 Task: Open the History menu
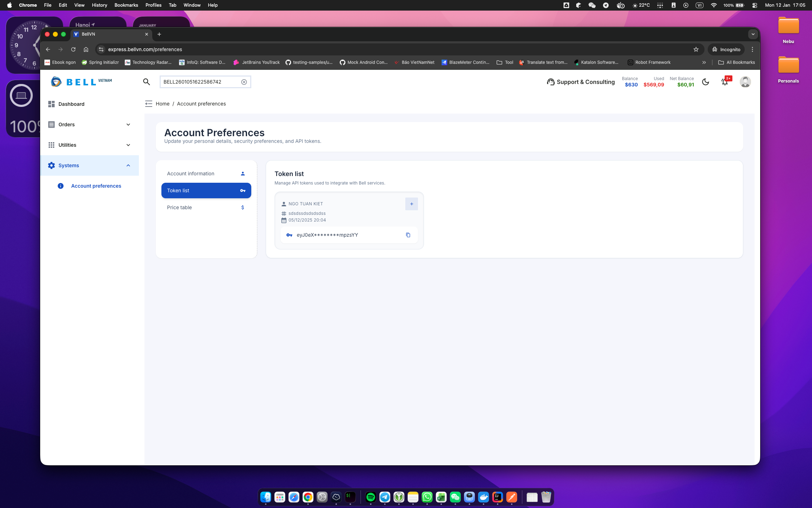[x=99, y=5]
